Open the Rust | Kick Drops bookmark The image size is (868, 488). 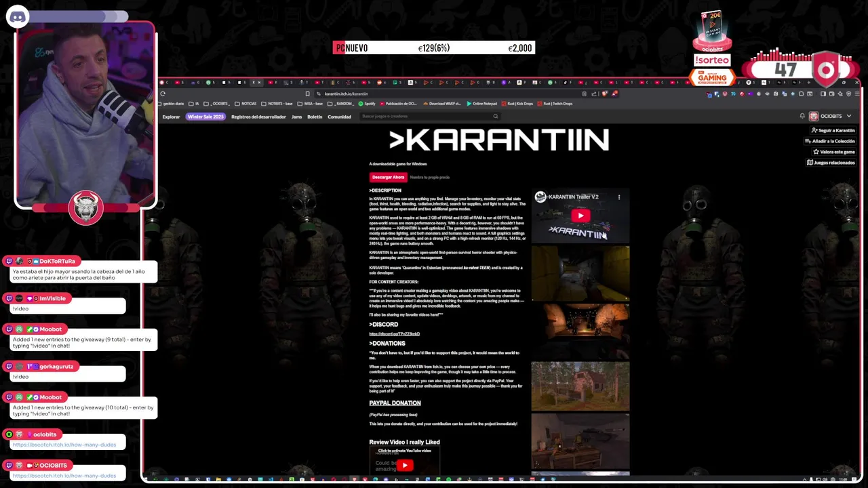click(x=517, y=104)
